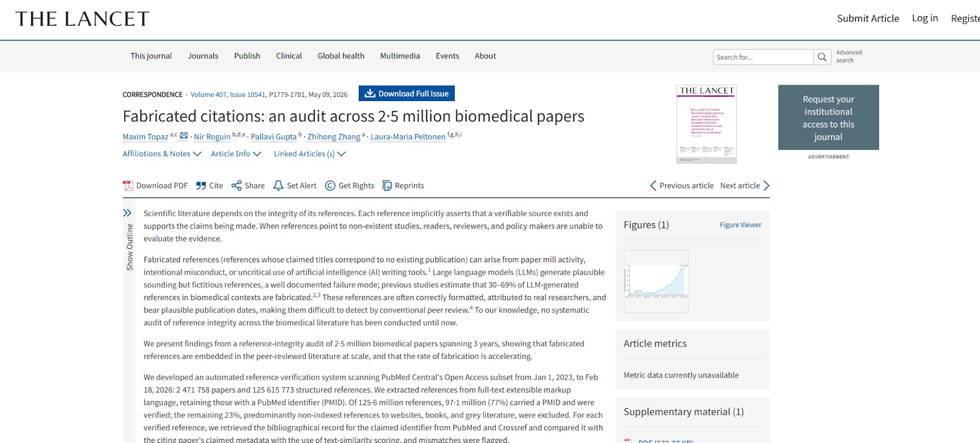Email author via envelope icon
The height and width of the screenshot is (443, 980).
coord(184,136)
